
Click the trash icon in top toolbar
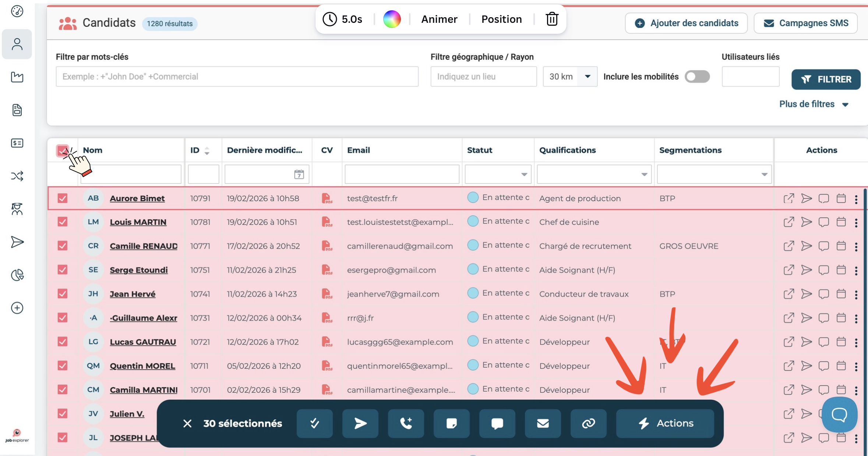pyautogui.click(x=551, y=19)
